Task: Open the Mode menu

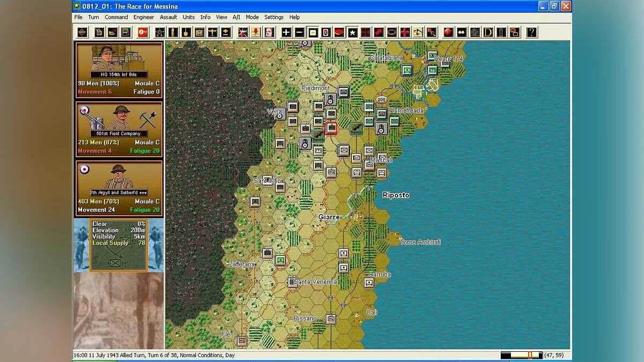Action: click(x=252, y=17)
